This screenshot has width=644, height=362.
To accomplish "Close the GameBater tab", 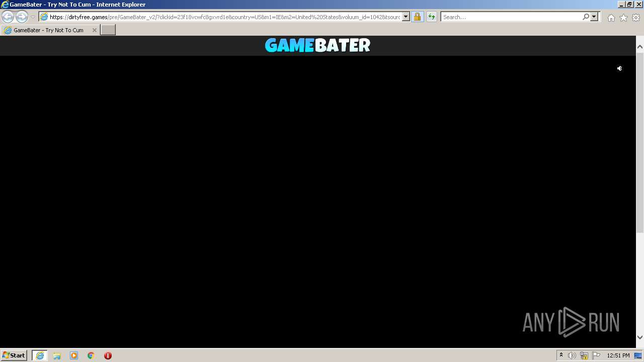I will point(94,30).
